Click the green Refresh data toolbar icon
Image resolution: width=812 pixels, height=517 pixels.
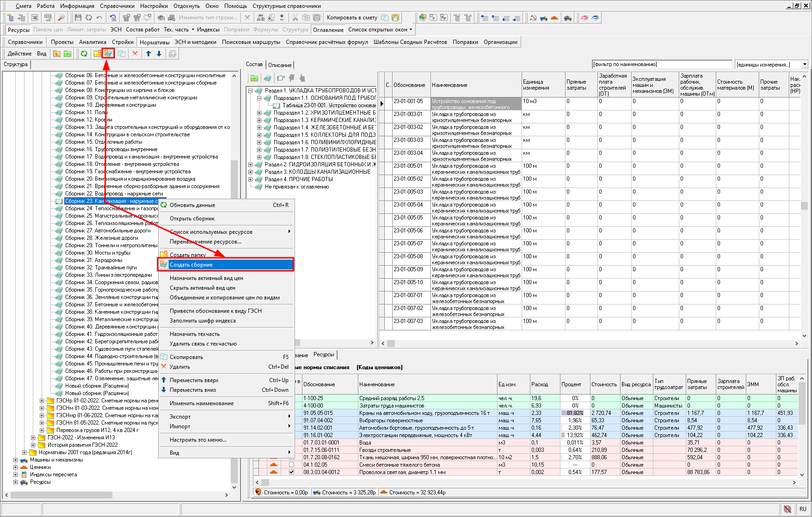84,54
